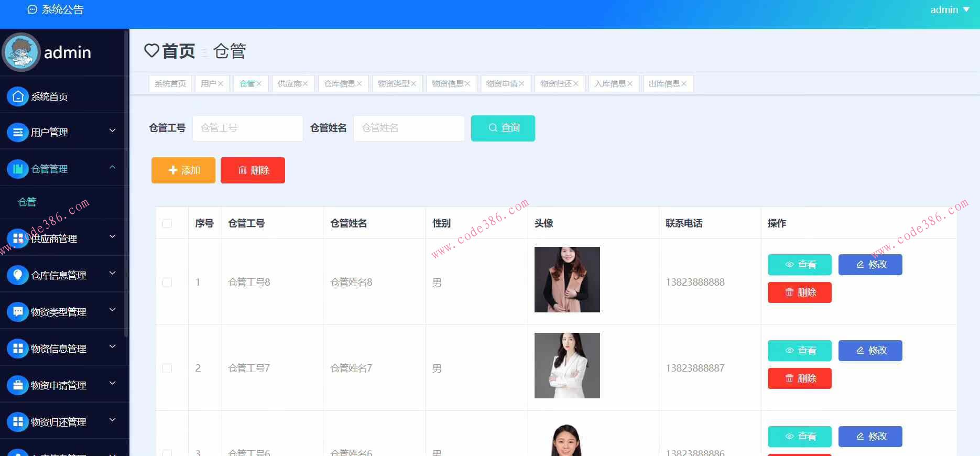Close the 用户 tab with its X
Viewport: 980px width, 456px height.
point(221,84)
